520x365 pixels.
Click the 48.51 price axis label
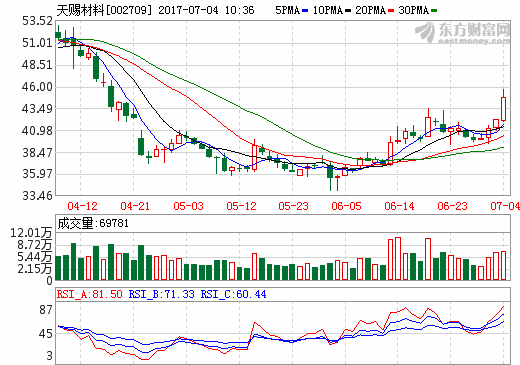pos(37,65)
